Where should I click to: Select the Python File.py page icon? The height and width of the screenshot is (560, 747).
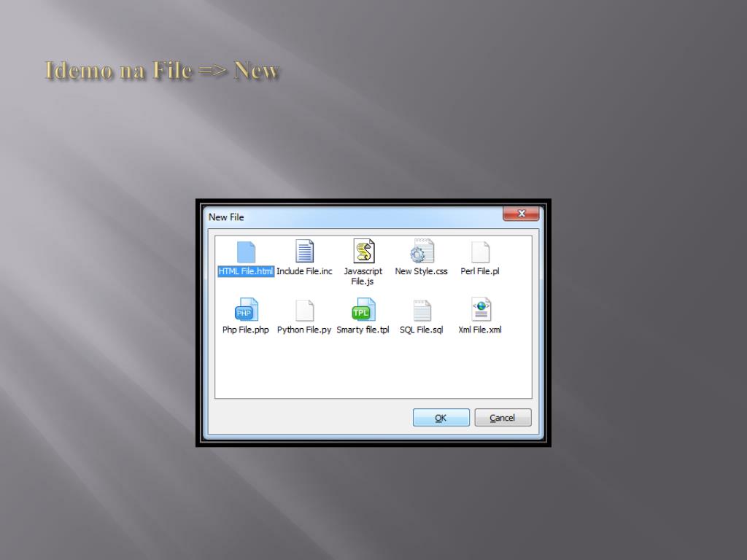[x=304, y=311]
